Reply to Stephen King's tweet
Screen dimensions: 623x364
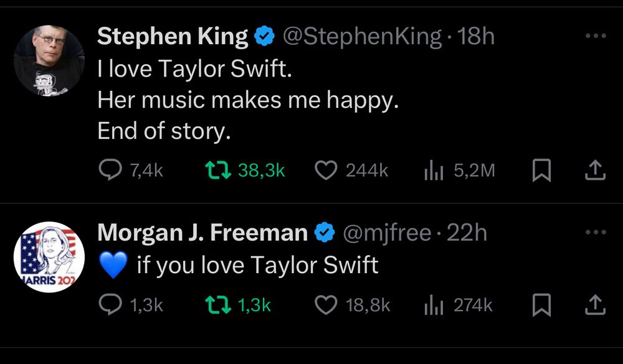(x=112, y=170)
